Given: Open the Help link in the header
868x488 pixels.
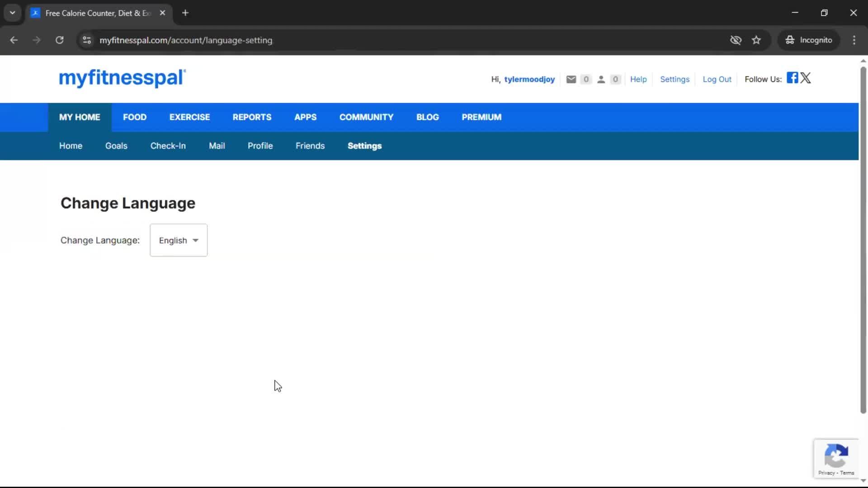Looking at the screenshot, I should [638, 80].
